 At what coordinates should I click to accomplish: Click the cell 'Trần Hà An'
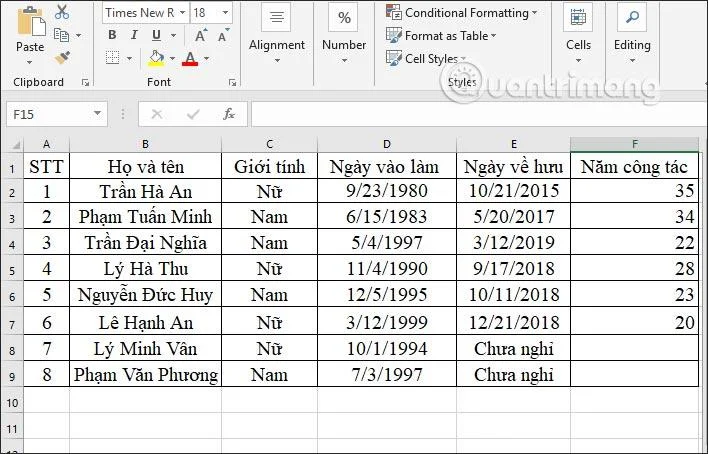point(145,192)
